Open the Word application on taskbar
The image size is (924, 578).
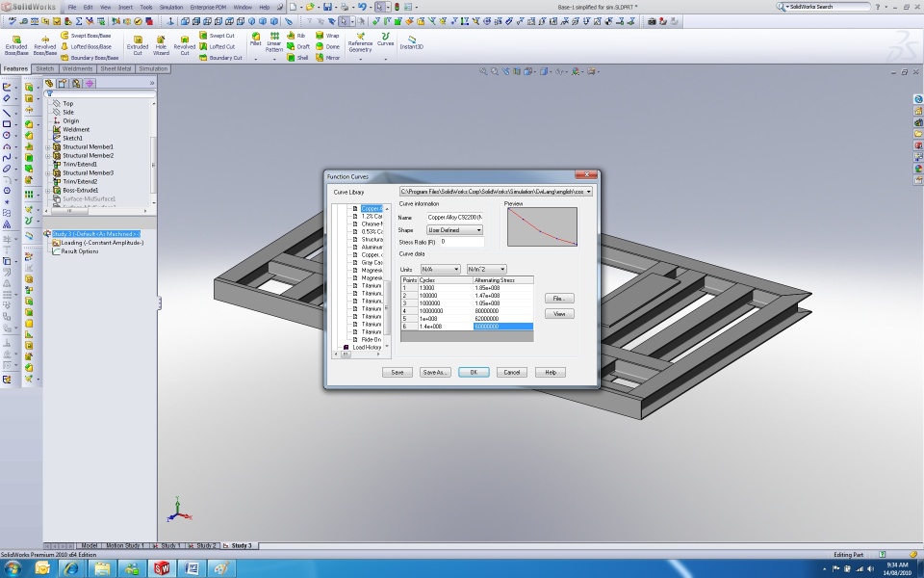pos(191,568)
